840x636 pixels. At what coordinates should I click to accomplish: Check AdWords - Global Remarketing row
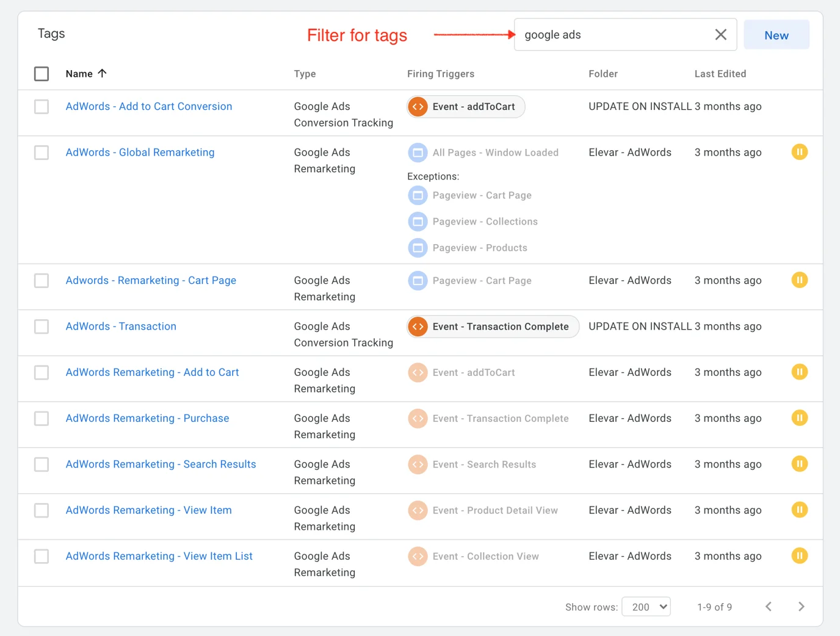point(42,153)
